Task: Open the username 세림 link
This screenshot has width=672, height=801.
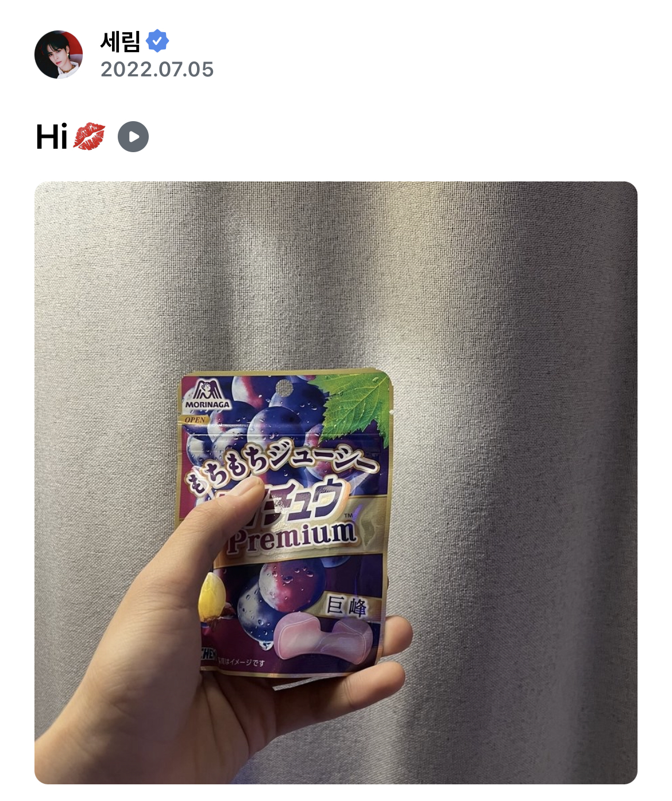Action: (x=120, y=41)
